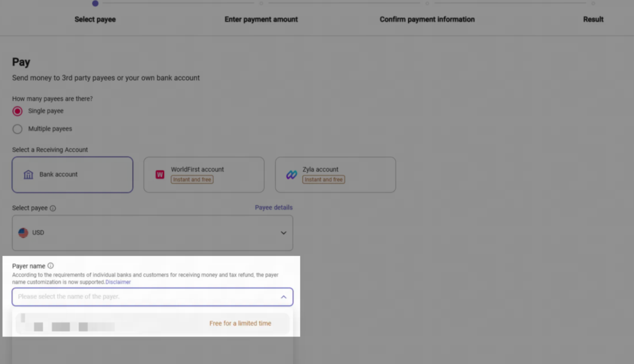Click the Select payee step dot
634x364 pixels.
(x=95, y=4)
